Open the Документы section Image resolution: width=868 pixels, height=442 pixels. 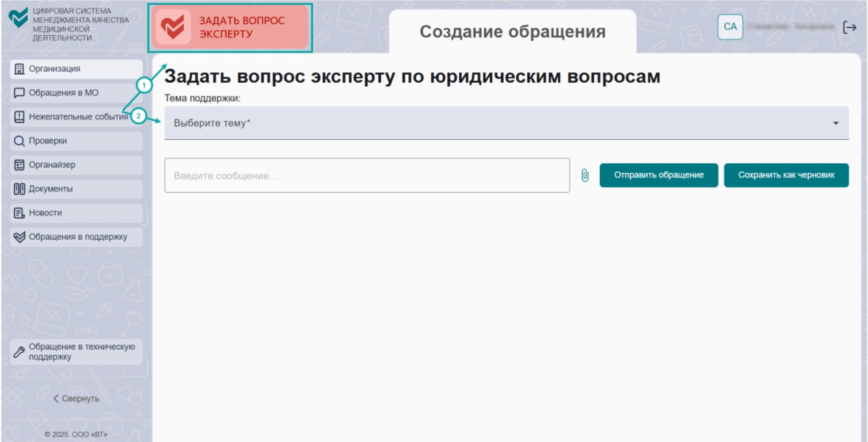76,189
